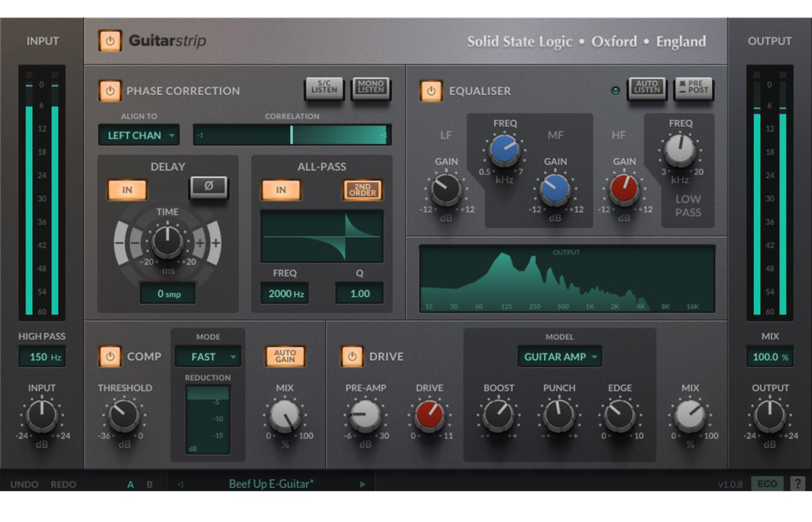Toggle the Guitarstrip main power button
The width and height of the screenshot is (812, 522).
(110, 41)
